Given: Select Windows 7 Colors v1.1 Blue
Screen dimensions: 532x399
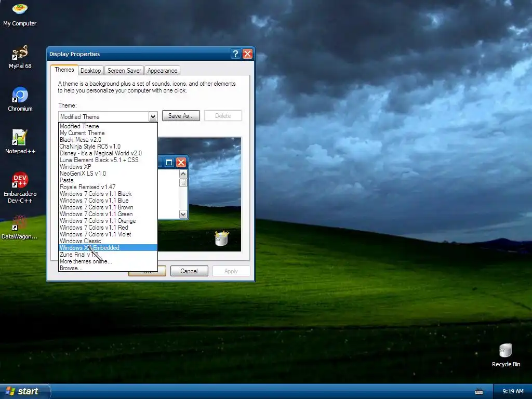Looking at the screenshot, I should [108, 201].
